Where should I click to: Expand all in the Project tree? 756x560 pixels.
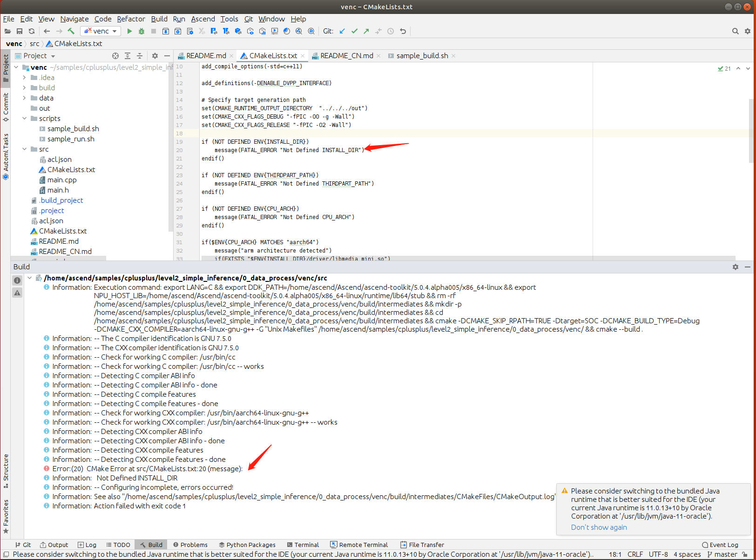[128, 56]
